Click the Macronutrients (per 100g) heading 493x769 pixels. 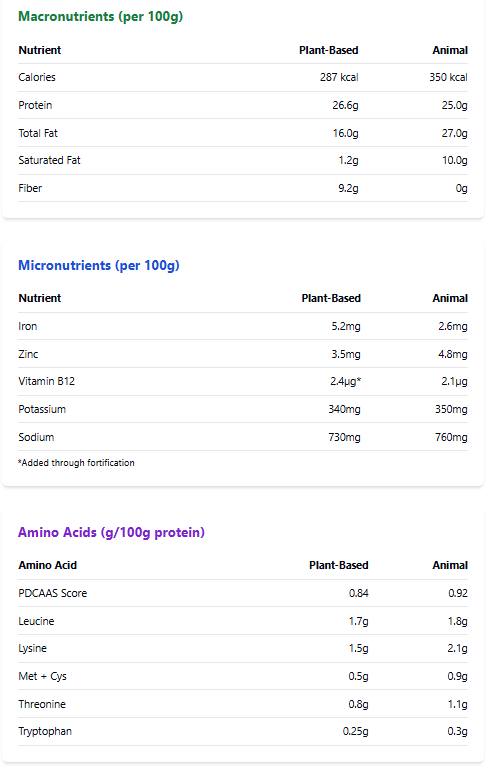click(101, 17)
